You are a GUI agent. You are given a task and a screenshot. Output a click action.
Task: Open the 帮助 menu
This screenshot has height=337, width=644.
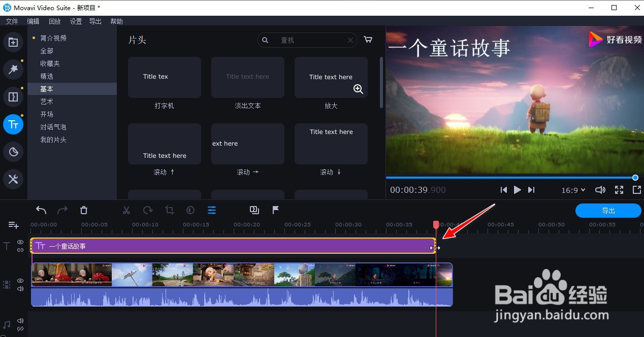coord(117,21)
